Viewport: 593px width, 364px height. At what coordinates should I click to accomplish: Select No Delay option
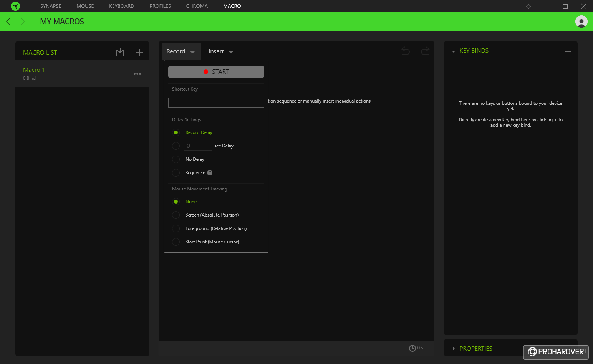pyautogui.click(x=176, y=159)
